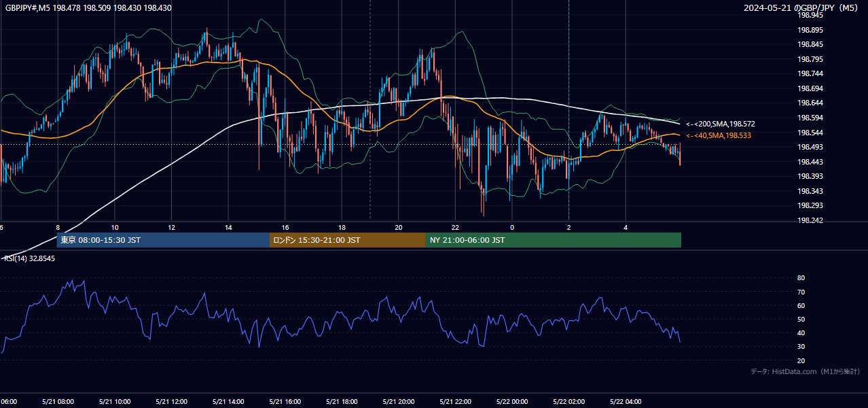The width and height of the screenshot is (868, 408).
Task: Click RSI scale value 60
Action: pos(801,306)
